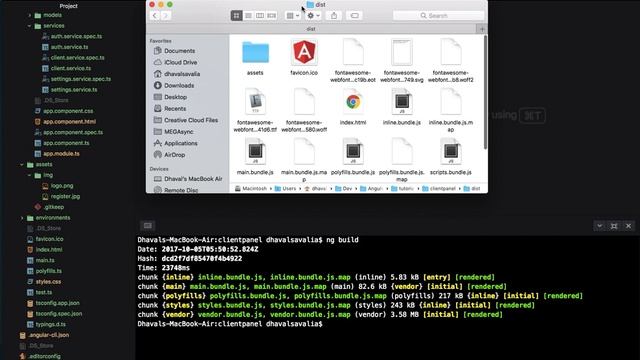Select the fontawesome-webfont .svg file icon
The width and height of the screenshot is (640, 360).
coord(402,52)
